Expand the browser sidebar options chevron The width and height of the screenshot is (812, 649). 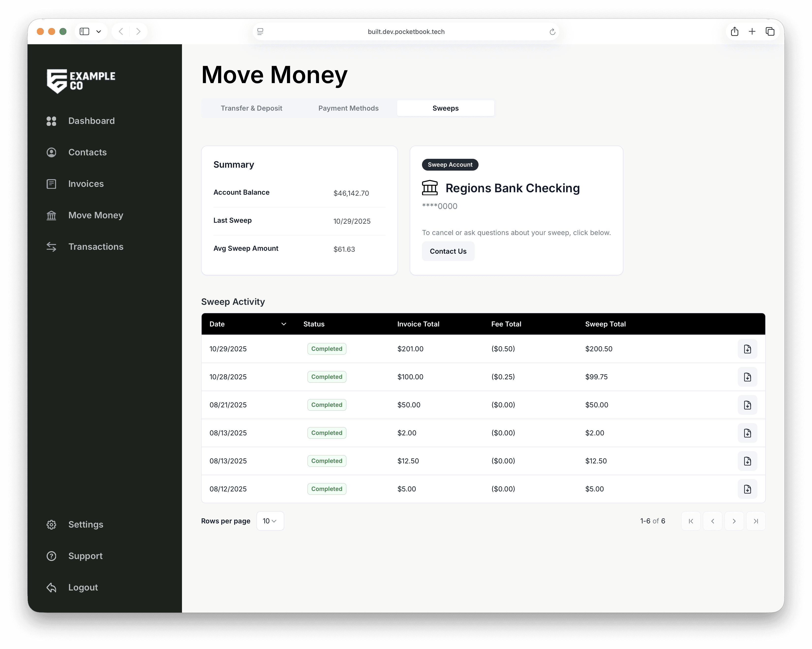[x=99, y=32]
